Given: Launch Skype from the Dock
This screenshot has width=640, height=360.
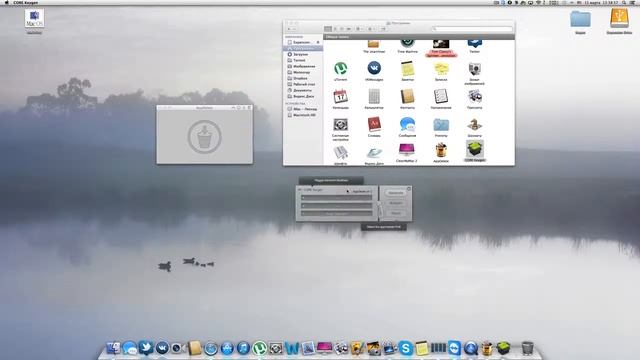Looking at the screenshot, I should point(406,348).
